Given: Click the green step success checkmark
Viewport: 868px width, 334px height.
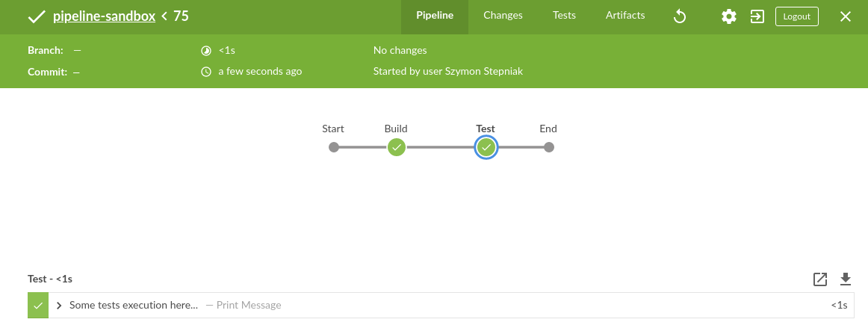Looking at the screenshot, I should tap(38, 306).
